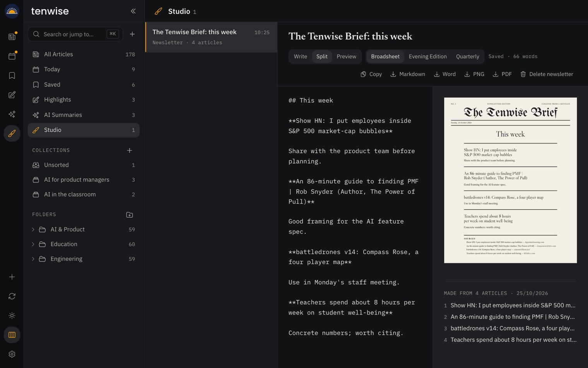Open the Today list
The width and height of the screenshot is (588, 368).
84,69
